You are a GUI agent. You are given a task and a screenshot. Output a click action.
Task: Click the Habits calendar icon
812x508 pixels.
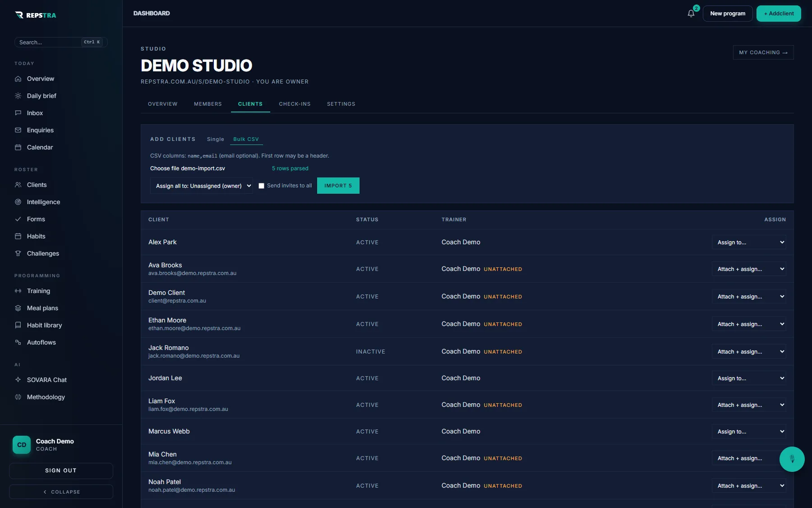click(18, 236)
